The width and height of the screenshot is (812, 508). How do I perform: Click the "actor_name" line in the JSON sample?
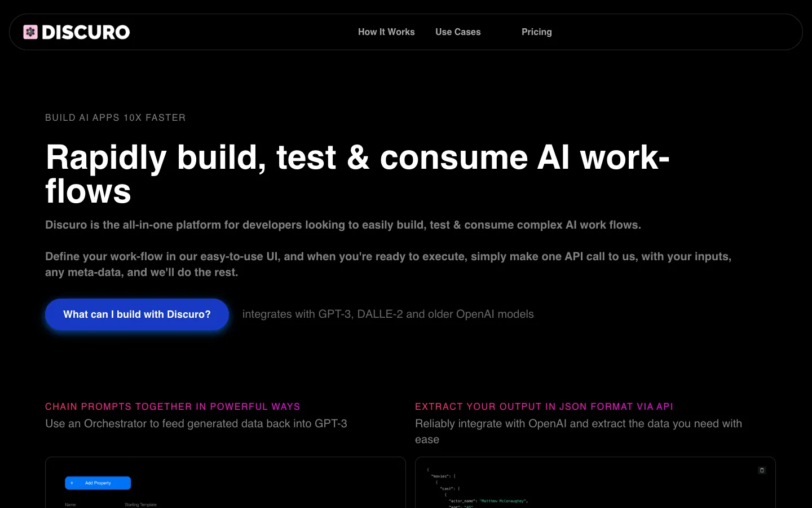point(488,501)
